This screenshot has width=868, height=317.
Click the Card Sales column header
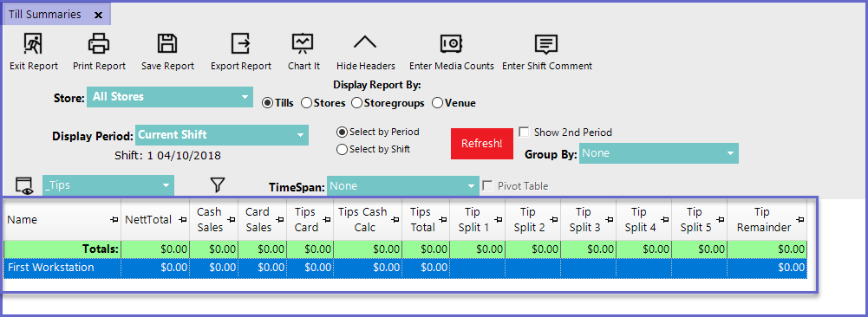[x=263, y=220]
